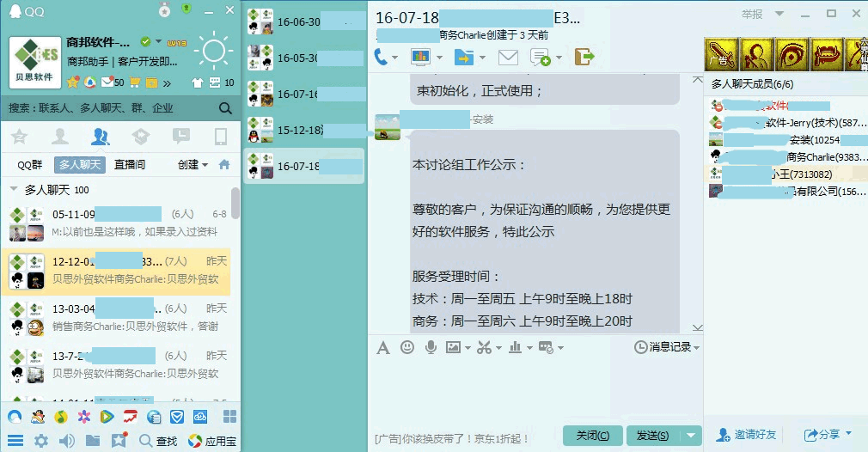Start a voice call with the phone icon
This screenshot has height=452, width=868.
pyautogui.click(x=382, y=57)
